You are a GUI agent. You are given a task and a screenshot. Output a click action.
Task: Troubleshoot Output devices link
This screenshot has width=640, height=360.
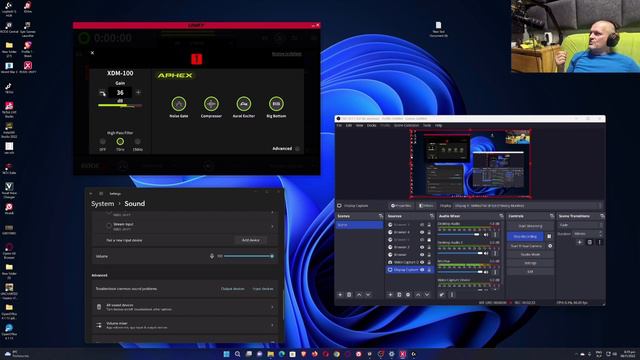coord(233,289)
